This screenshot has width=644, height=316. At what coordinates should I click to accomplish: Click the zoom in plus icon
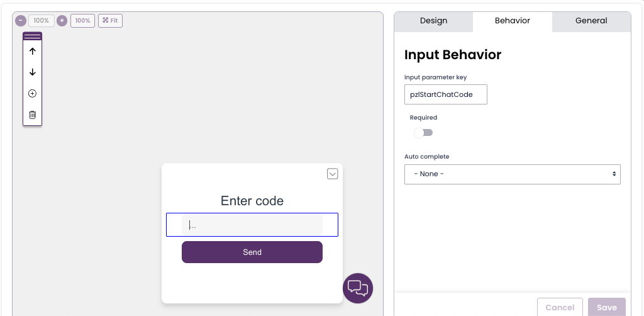62,21
